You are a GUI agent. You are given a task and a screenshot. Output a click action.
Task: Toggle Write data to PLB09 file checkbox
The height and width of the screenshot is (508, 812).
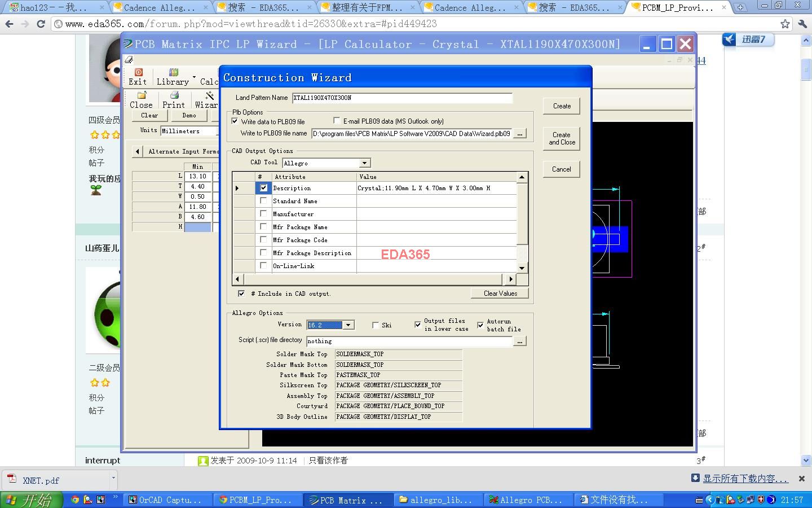(235, 121)
